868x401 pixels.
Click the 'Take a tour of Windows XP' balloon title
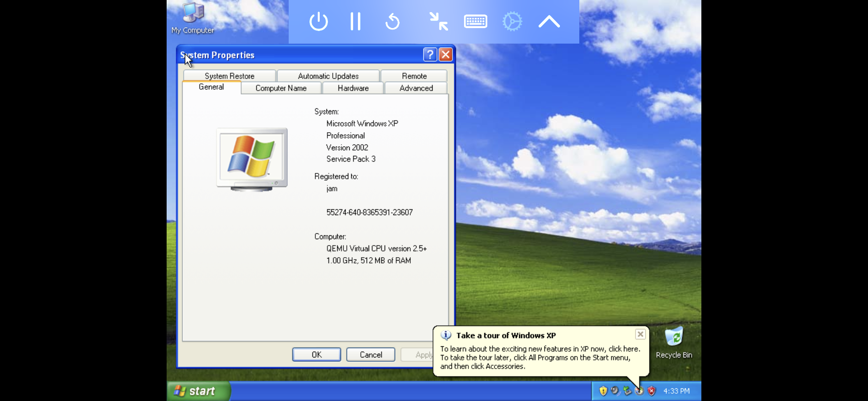click(506, 335)
